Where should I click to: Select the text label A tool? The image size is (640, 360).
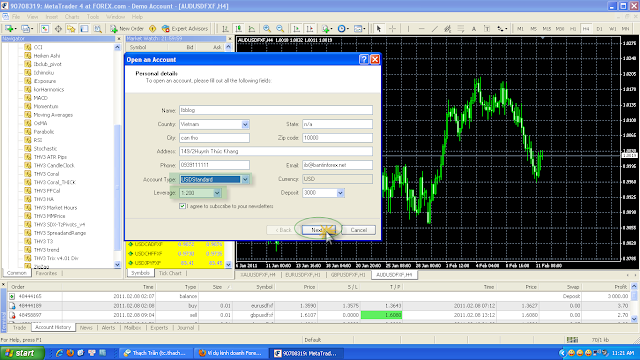click(473, 29)
